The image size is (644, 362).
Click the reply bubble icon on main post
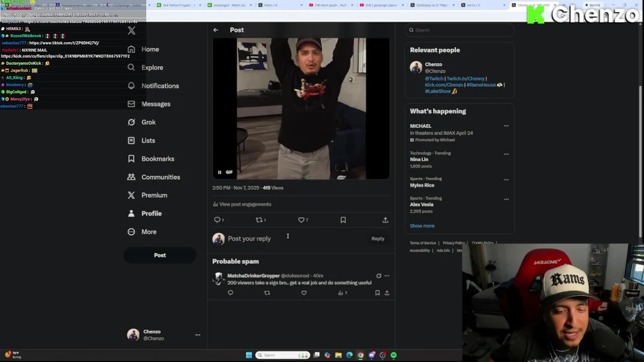[x=217, y=220]
